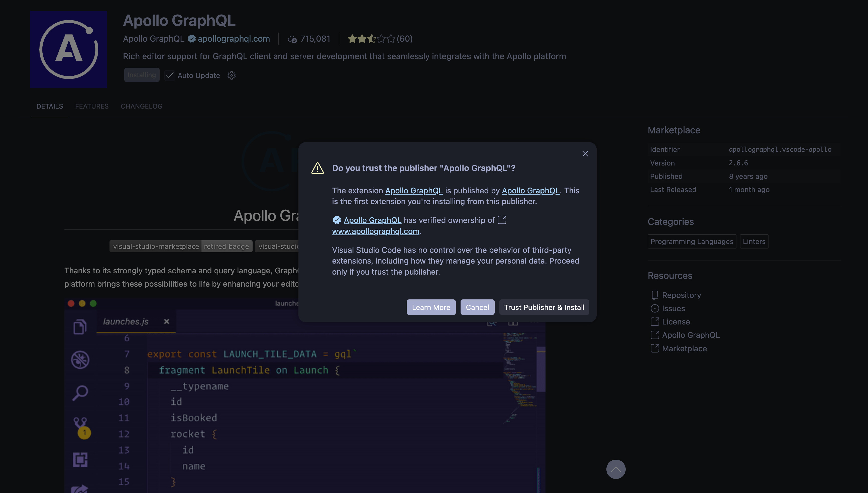Click the Repository book icon

click(655, 295)
